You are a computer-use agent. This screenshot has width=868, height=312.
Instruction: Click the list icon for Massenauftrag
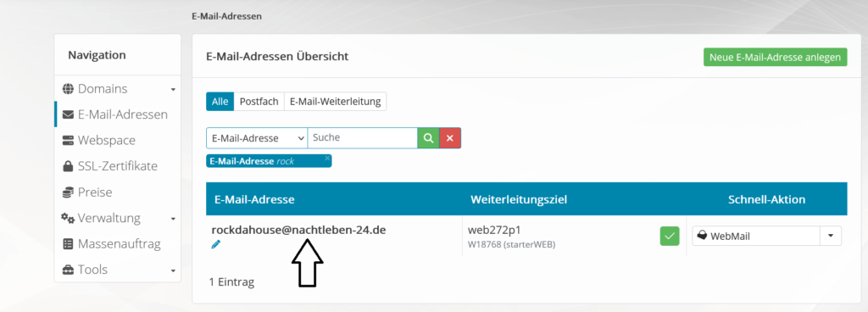[68, 243]
